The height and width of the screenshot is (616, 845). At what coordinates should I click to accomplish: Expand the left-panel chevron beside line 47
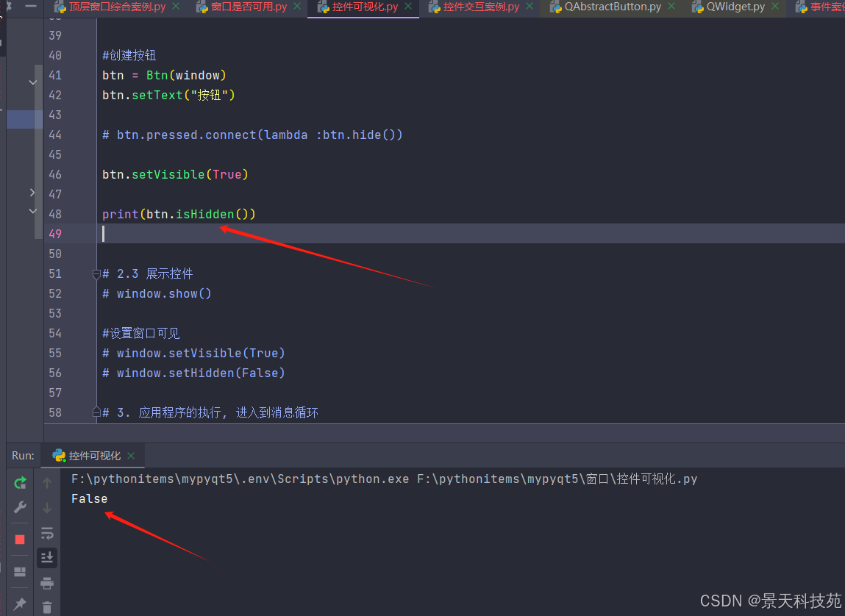coord(33,193)
